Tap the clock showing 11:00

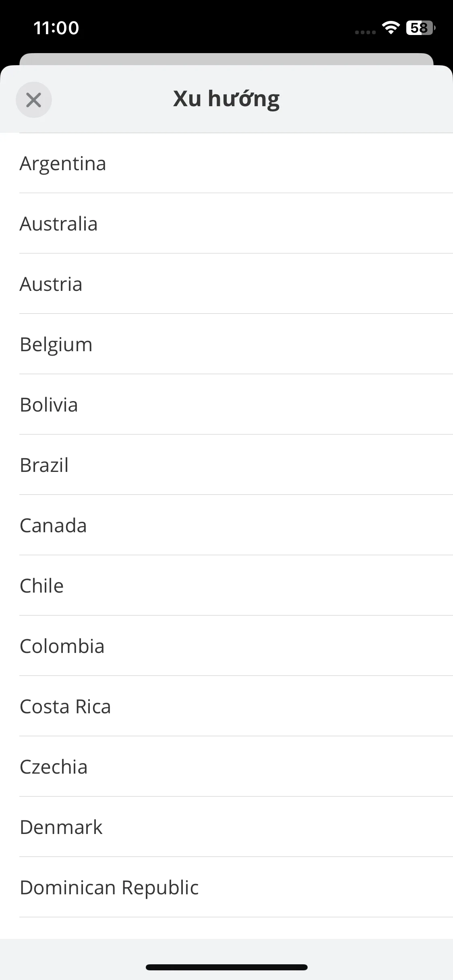tap(56, 28)
